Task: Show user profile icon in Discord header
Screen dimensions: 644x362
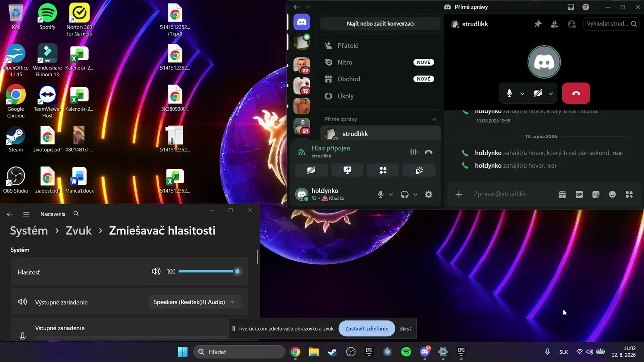Action: pos(571,24)
